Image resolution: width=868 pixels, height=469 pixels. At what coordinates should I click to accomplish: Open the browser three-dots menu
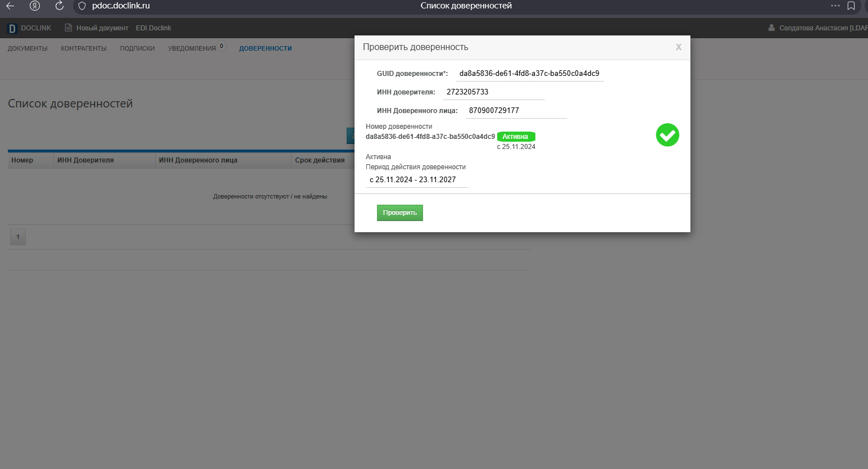835,6
